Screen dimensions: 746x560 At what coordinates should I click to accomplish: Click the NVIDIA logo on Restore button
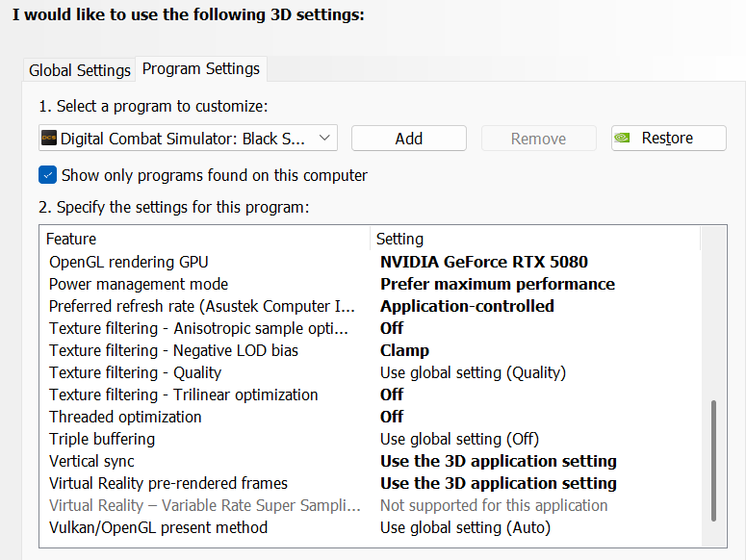click(622, 138)
